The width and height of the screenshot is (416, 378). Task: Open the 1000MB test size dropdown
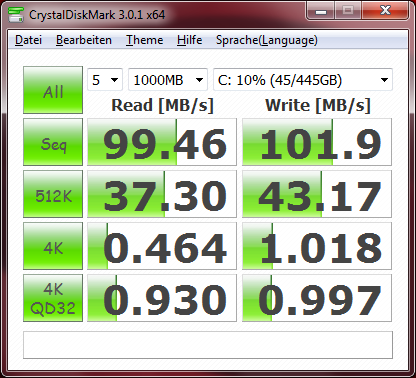168,80
